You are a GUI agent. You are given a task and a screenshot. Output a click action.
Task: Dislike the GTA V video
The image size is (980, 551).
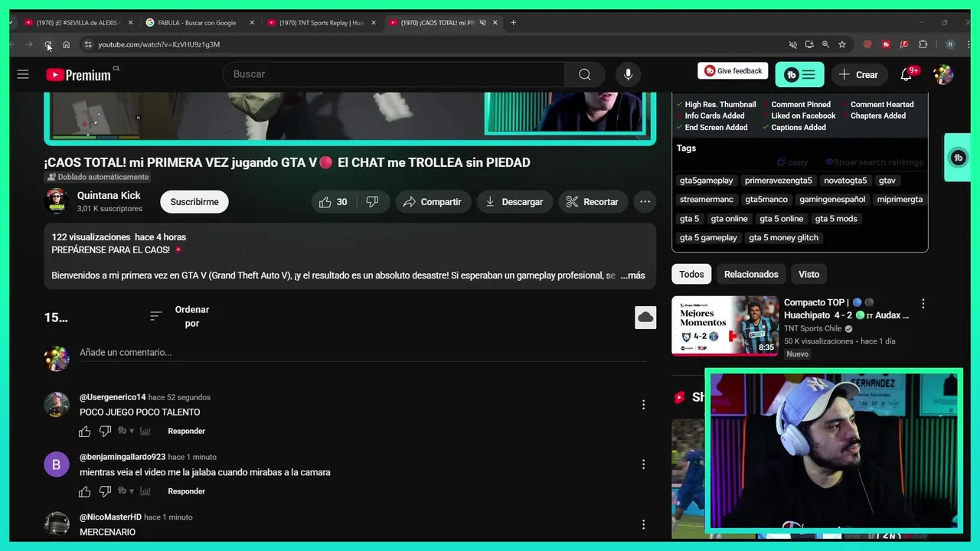click(x=372, y=202)
